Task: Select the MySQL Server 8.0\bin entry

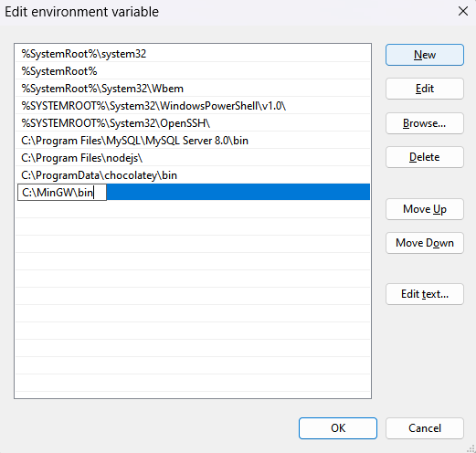Action: [193, 141]
